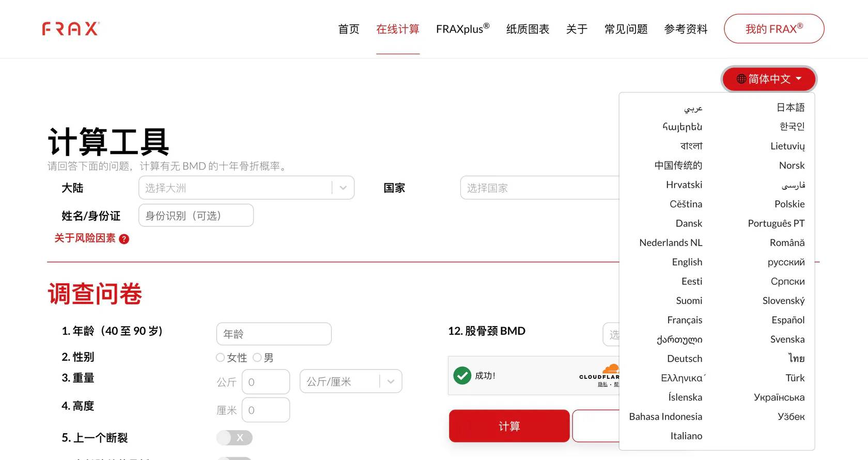
Task: Toggle the 上一个断裂 switch
Action: 235,438
